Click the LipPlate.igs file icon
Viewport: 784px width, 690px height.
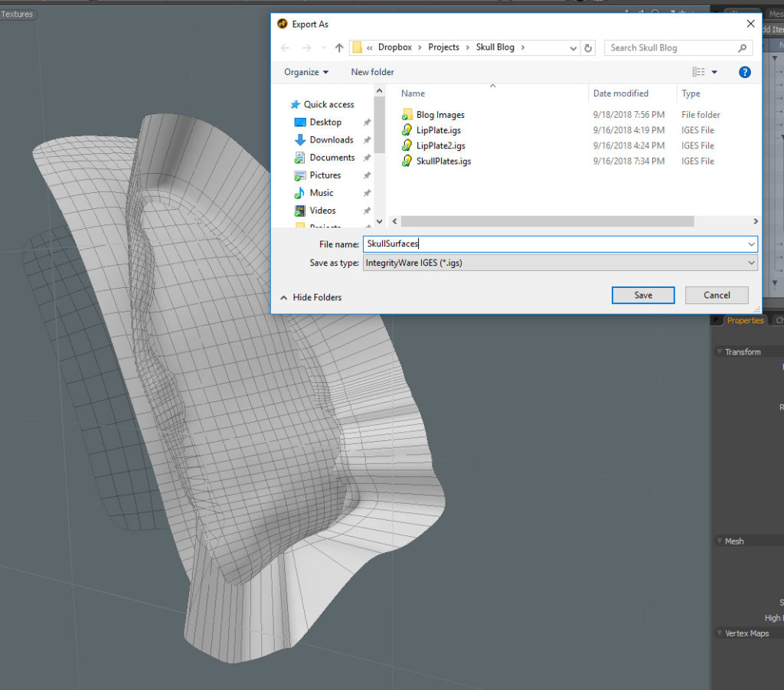click(407, 130)
